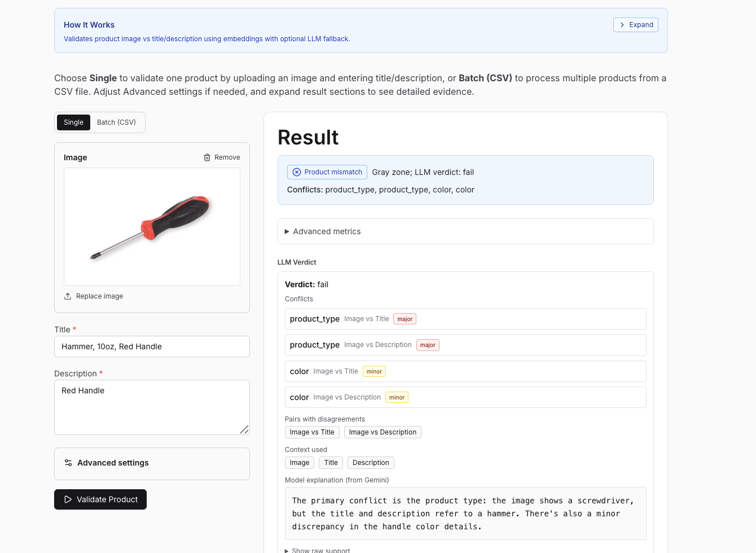Click the X circle icon in Product mismatch badge

297,172
